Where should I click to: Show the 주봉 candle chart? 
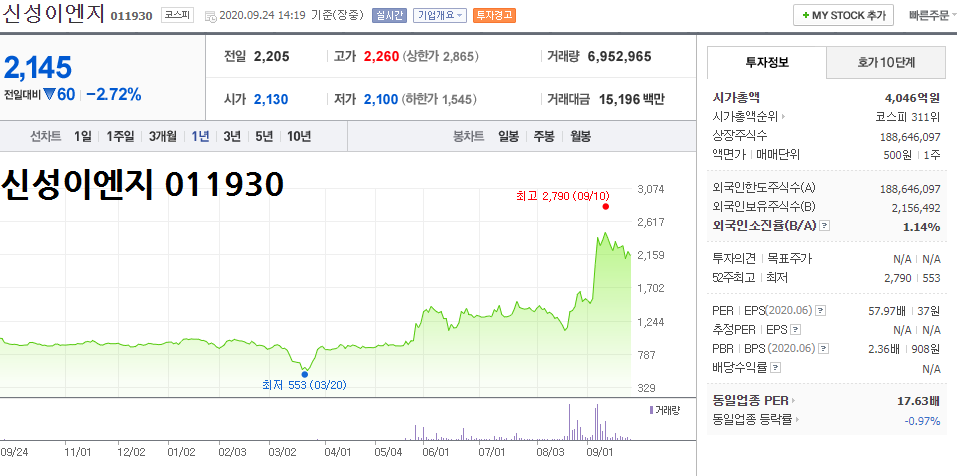(x=544, y=136)
